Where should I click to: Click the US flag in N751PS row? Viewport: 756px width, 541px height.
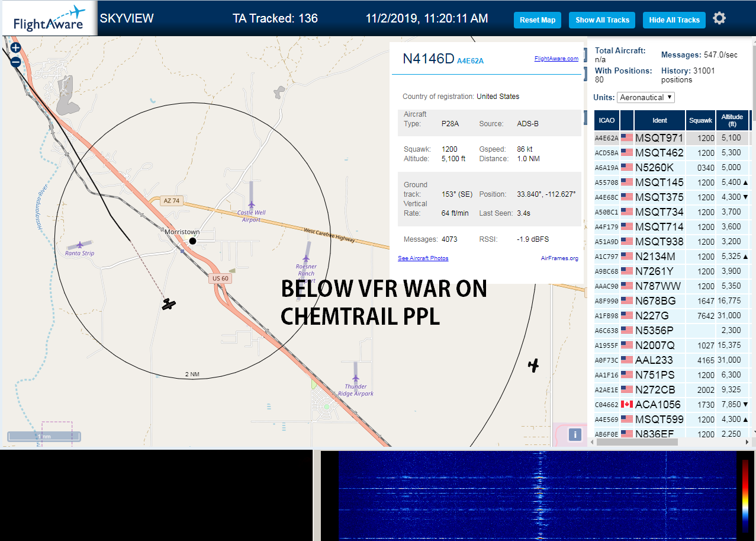[627, 375]
